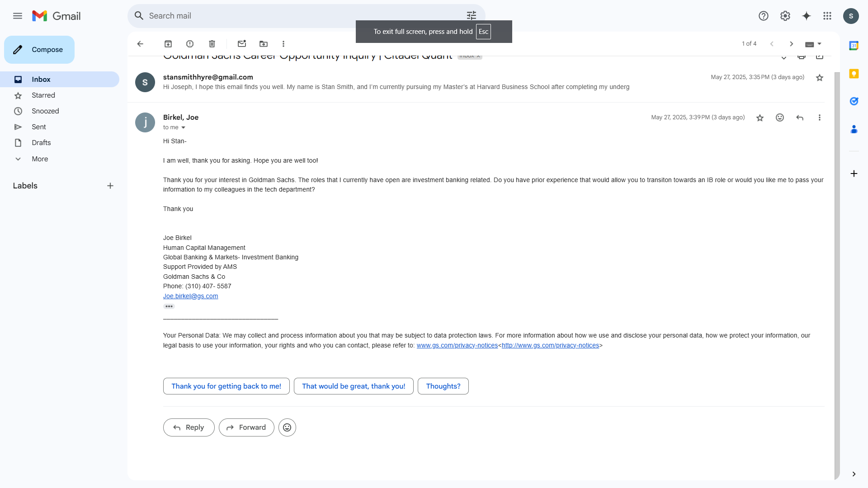Add emoji reaction to Birkel's message
The image size is (868, 488).
(x=780, y=117)
